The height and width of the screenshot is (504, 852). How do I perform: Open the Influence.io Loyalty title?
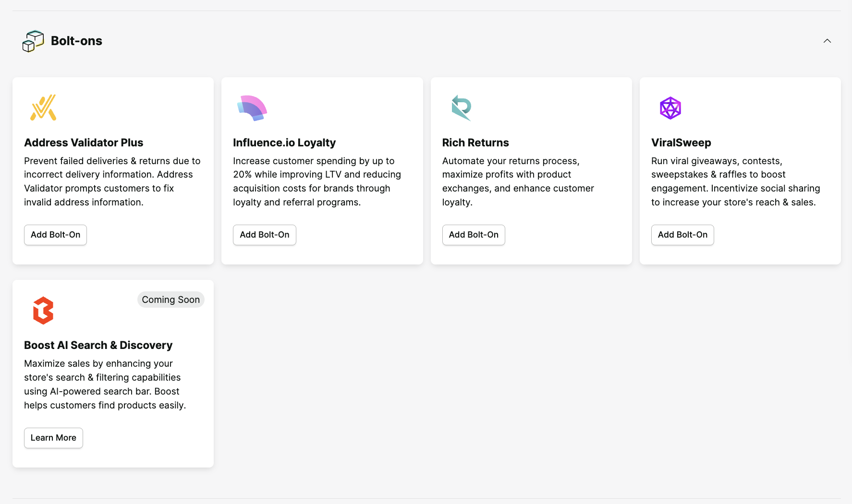tap(284, 143)
